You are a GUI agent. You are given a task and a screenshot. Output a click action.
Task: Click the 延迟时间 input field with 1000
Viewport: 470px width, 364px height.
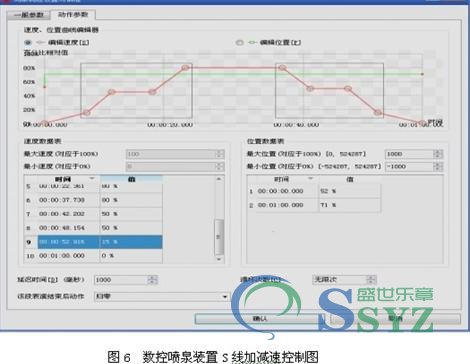pos(121,280)
